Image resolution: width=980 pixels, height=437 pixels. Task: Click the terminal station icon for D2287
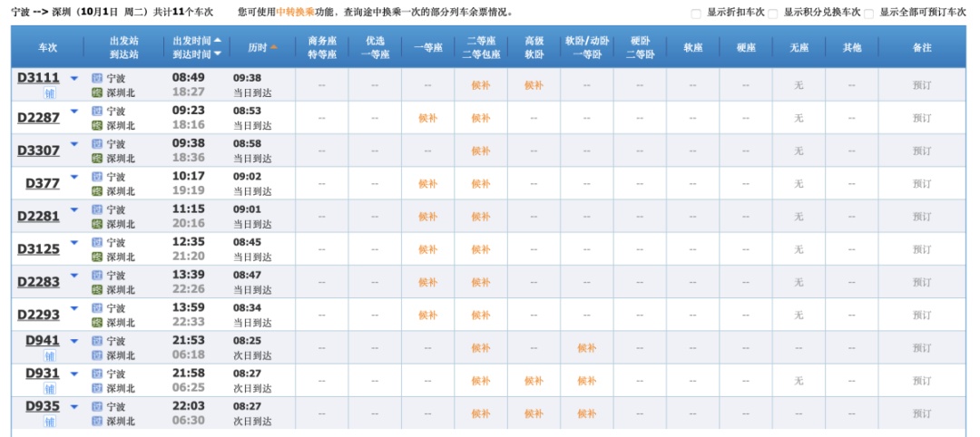pos(97,125)
